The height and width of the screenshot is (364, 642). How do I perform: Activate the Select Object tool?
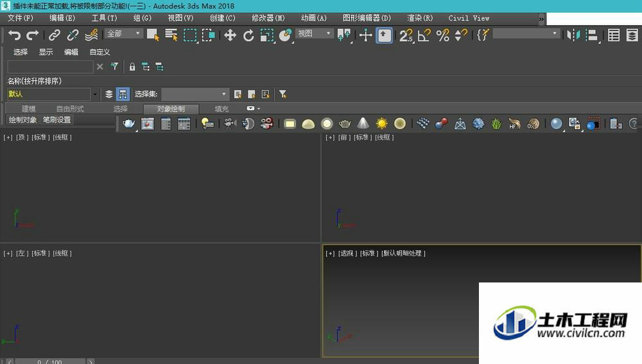tap(153, 35)
